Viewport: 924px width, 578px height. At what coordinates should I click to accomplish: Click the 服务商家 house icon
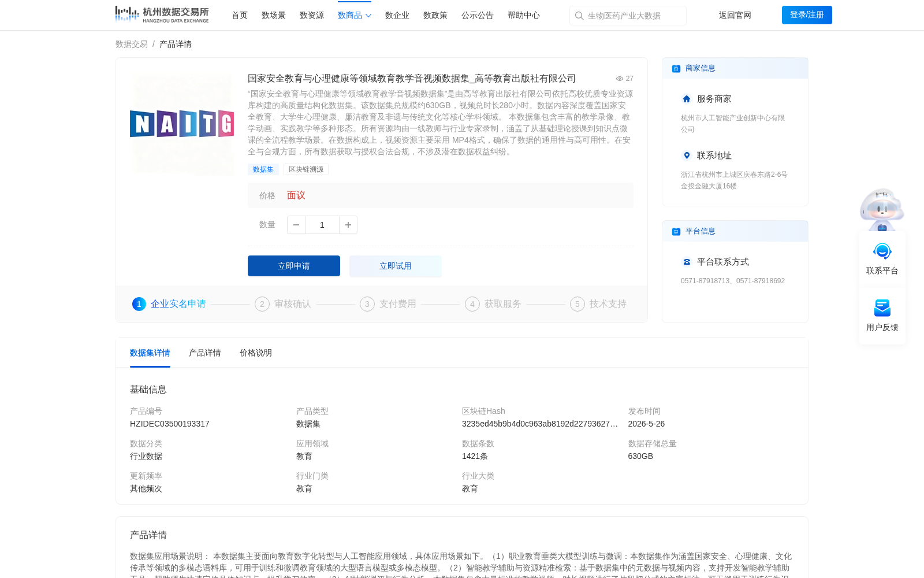(687, 99)
